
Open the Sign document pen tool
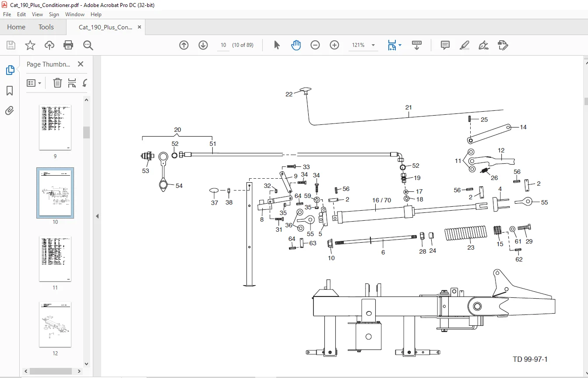coord(484,45)
